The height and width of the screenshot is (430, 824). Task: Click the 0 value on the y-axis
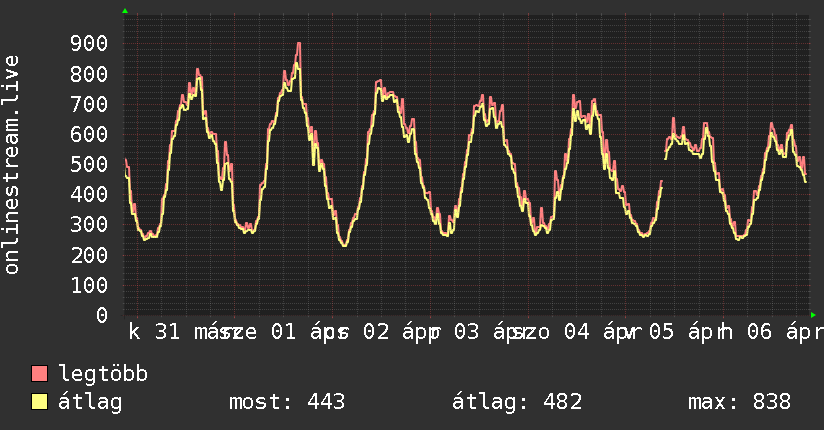[102, 315]
